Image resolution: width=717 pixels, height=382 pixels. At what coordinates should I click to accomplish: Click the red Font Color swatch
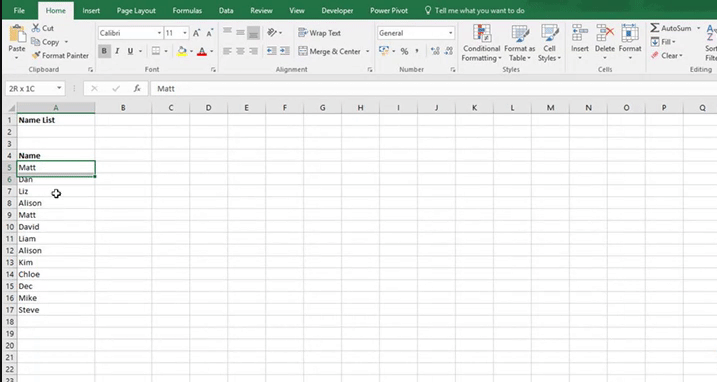point(202,52)
